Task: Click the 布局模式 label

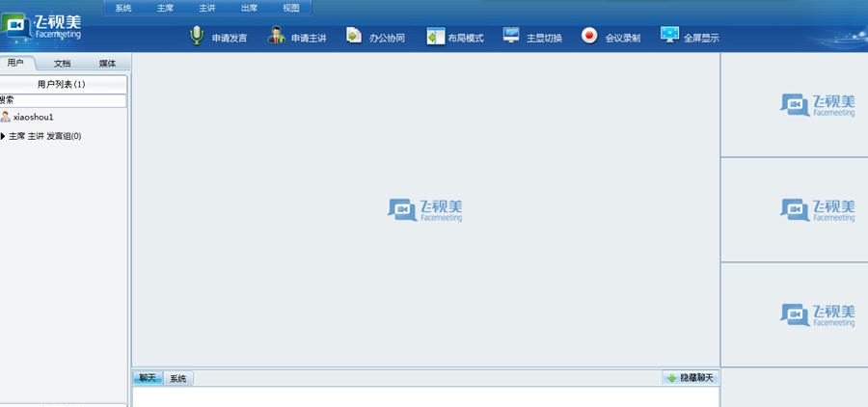Action: (466, 39)
